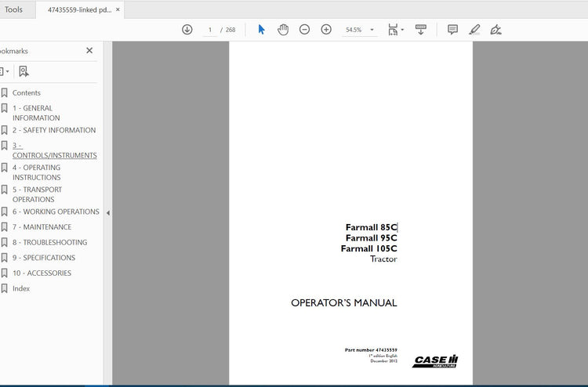Switch to the 47435559-linked pdf tab
The image size is (588, 387).
(79, 9)
